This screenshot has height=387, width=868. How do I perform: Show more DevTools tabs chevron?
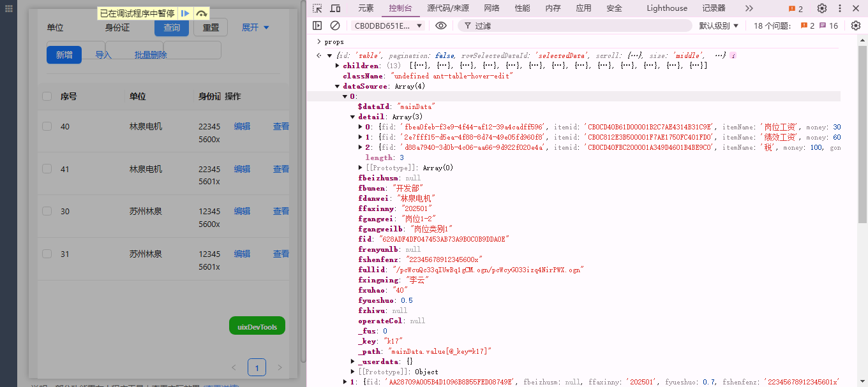(x=749, y=8)
